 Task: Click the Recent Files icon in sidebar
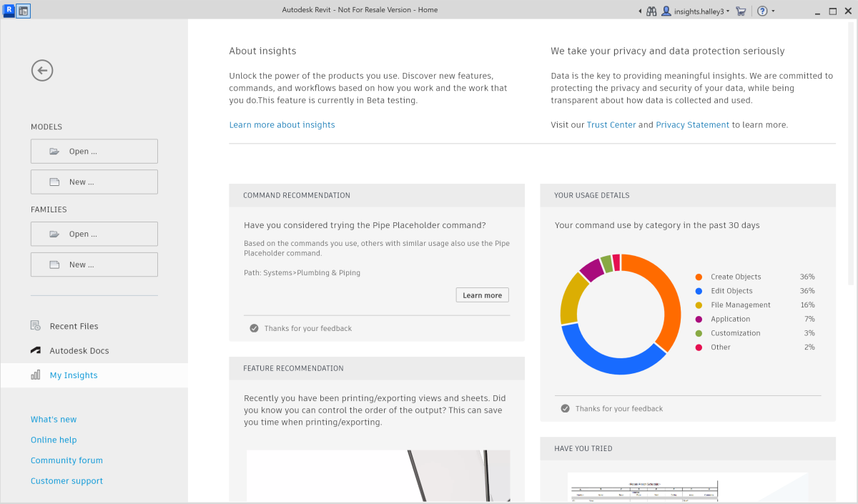click(x=36, y=326)
